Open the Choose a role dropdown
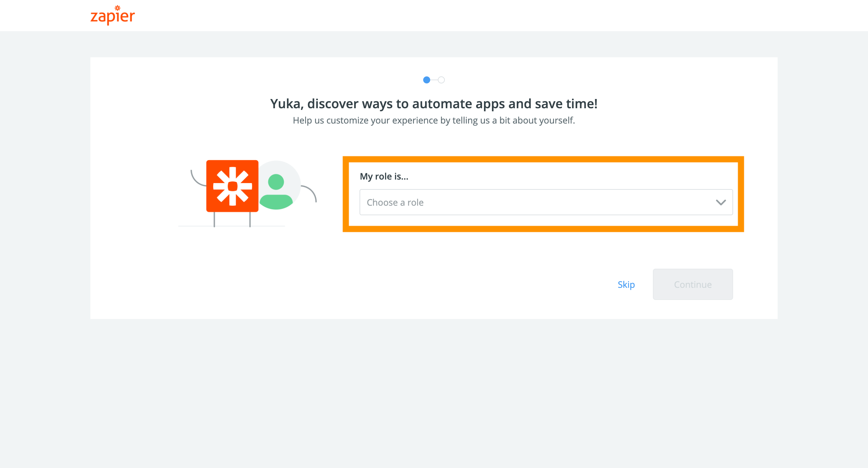868x468 pixels. click(546, 202)
